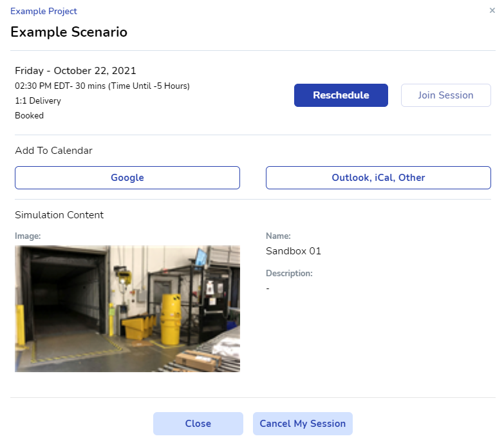
Task: Close the dialog with the X icon
Action: pos(492,11)
